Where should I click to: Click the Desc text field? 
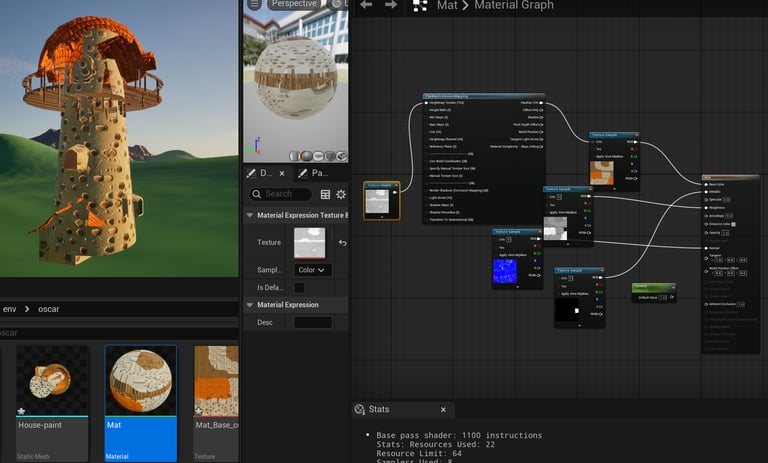click(313, 322)
